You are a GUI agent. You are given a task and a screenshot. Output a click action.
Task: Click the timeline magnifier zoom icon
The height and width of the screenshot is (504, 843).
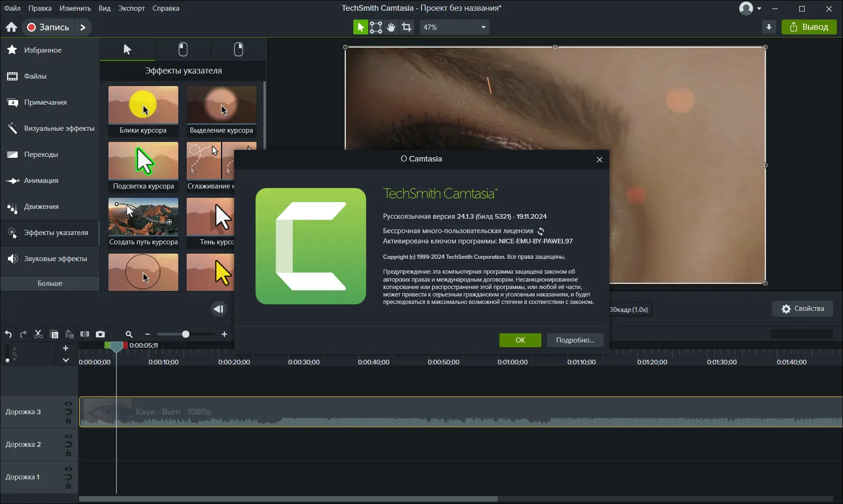(129, 334)
